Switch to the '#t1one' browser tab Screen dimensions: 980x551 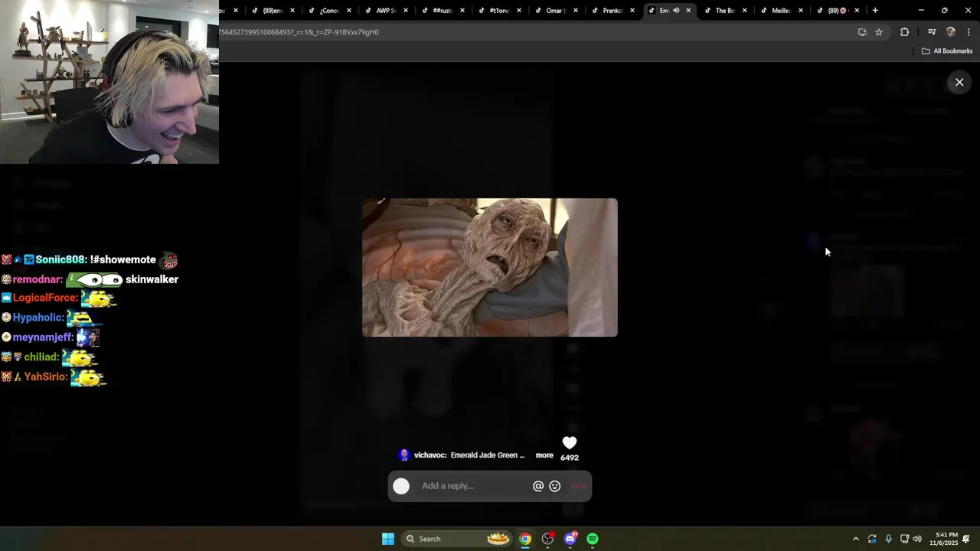[498, 11]
